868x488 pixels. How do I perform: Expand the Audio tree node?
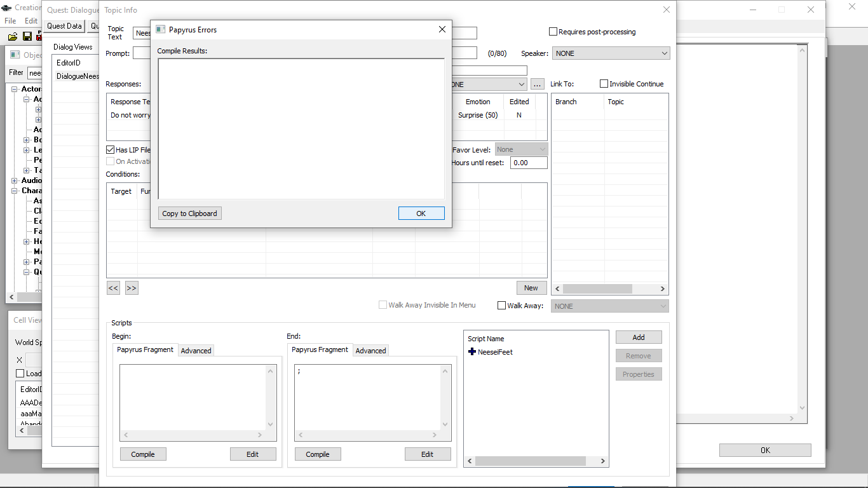click(15, 180)
